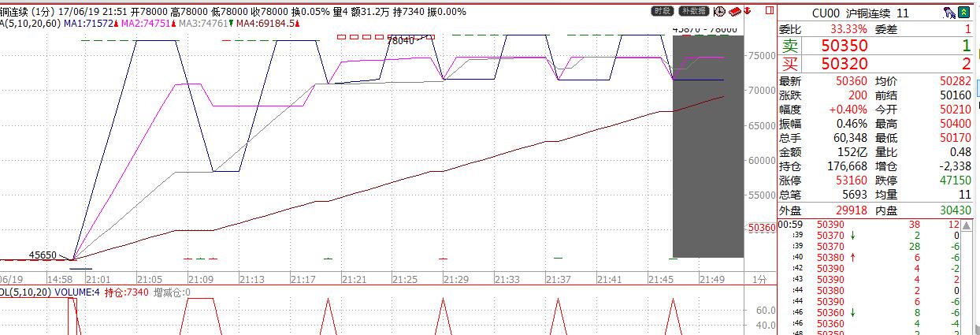
Task: Click the 外盘 value 29918
Action: tap(850, 210)
